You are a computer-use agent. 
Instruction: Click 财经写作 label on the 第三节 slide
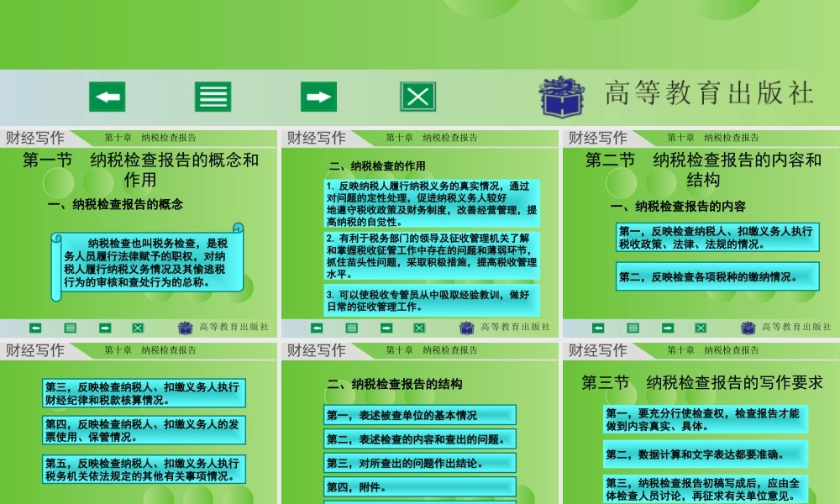tap(597, 350)
